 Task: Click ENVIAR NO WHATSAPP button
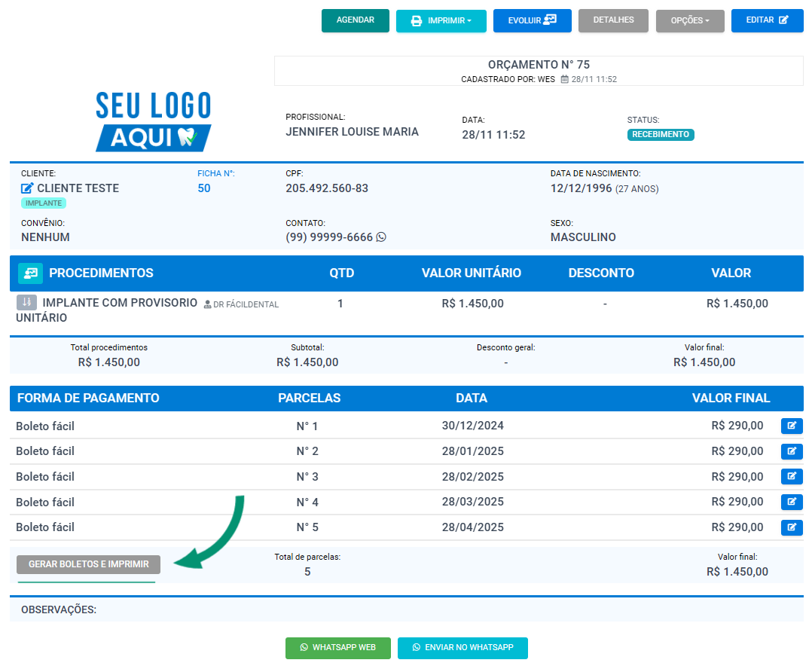point(462,648)
